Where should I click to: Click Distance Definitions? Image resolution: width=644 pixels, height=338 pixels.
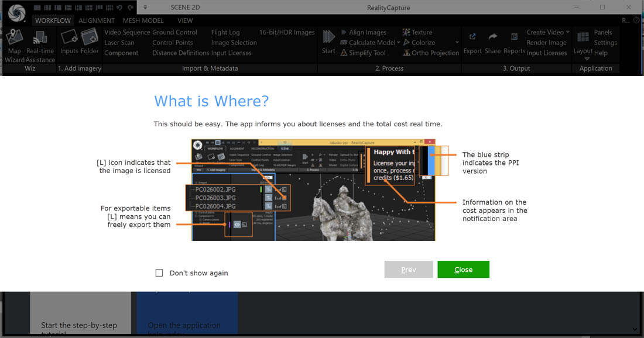(x=181, y=53)
